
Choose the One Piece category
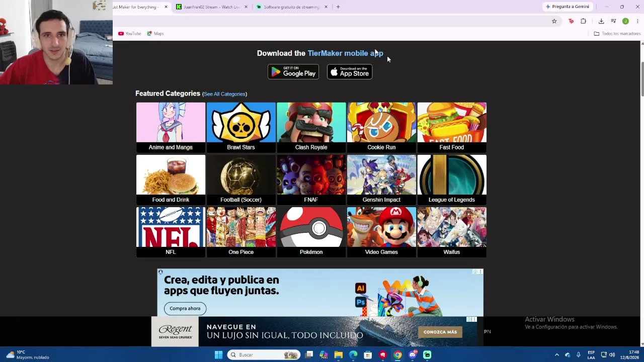[x=241, y=232]
